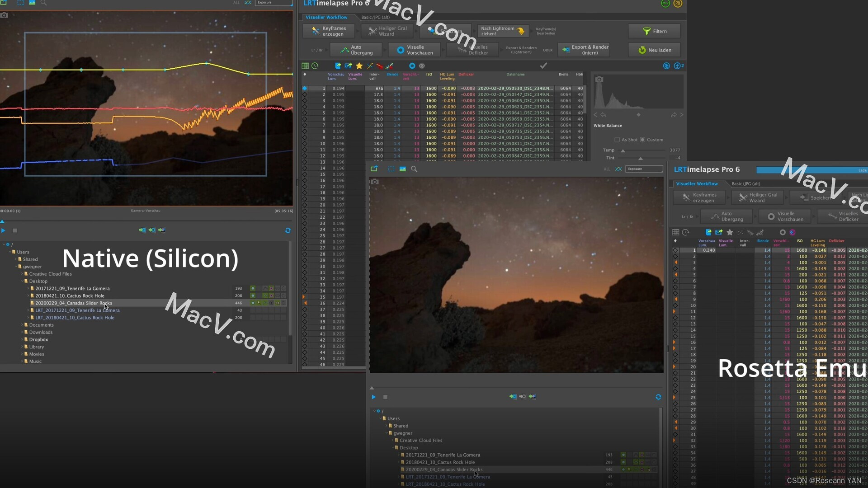Click blue copy circle icon beside download icon

coord(666,66)
